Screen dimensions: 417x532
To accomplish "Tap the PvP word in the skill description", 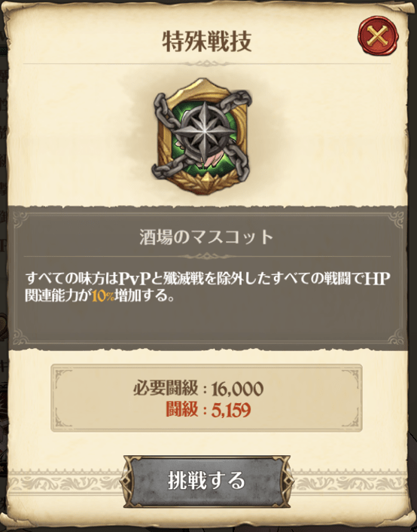I will pyautogui.click(x=135, y=279).
